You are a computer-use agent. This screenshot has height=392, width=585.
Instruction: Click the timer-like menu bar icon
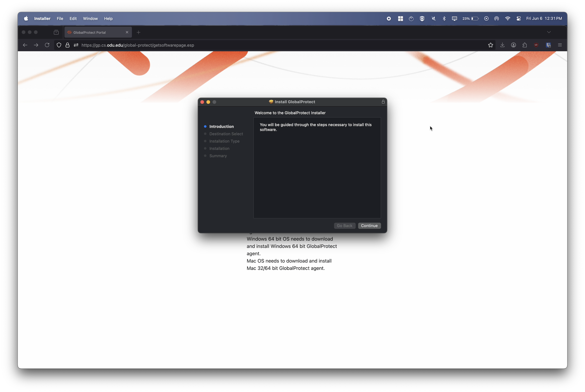[411, 19]
